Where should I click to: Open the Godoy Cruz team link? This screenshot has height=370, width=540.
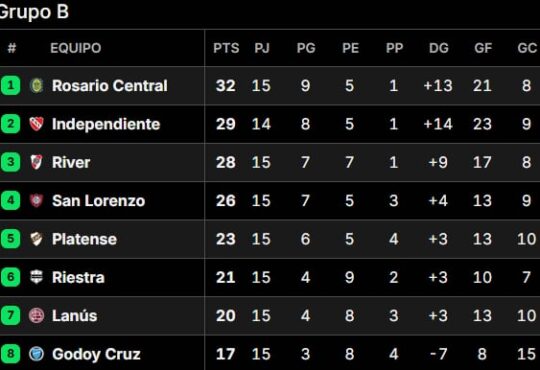[x=96, y=354]
